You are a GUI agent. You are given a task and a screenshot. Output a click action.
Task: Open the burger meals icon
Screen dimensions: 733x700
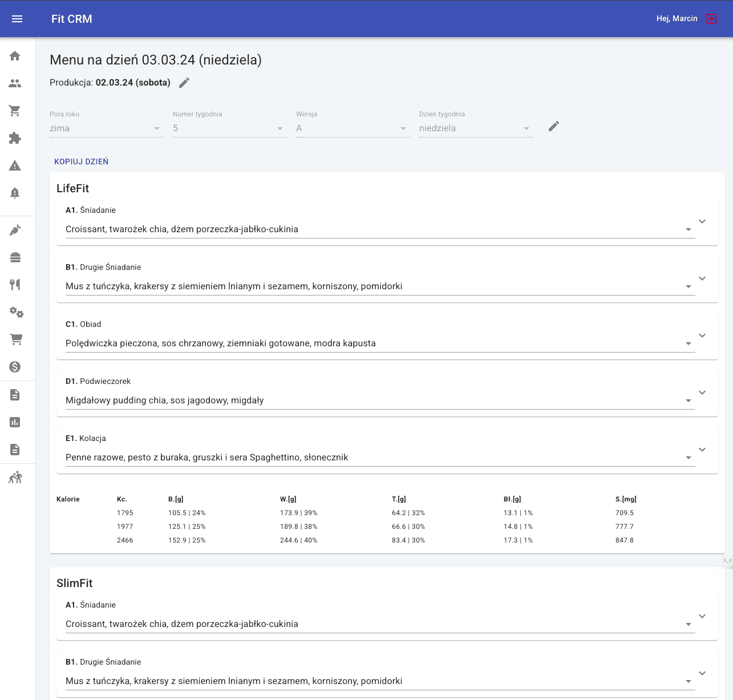tap(14, 257)
